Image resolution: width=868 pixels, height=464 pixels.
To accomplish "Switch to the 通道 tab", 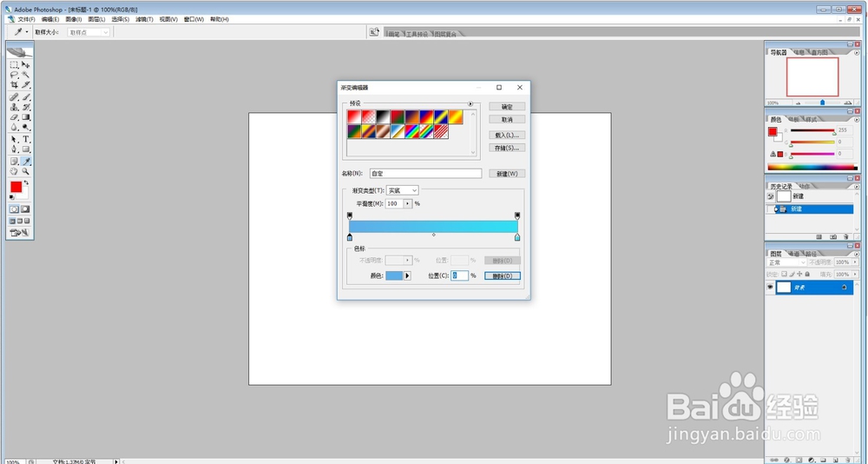I will point(794,254).
